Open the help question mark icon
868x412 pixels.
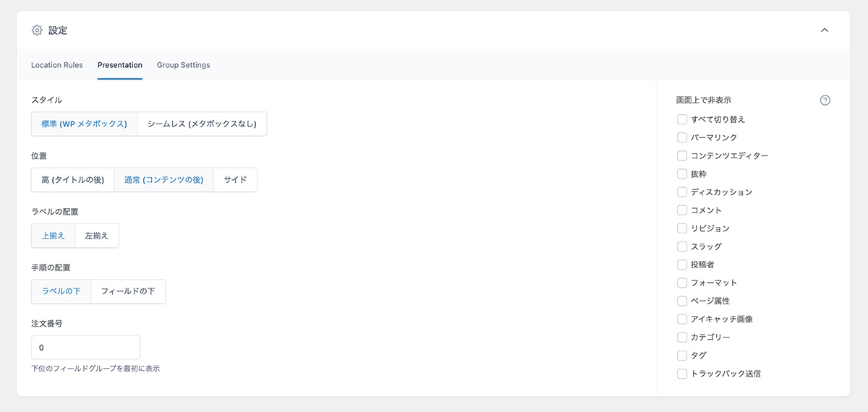pos(825,100)
